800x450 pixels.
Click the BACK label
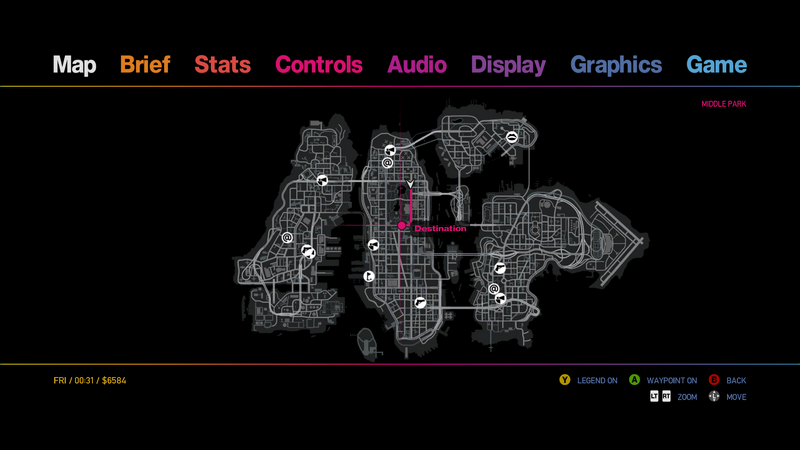(x=736, y=381)
